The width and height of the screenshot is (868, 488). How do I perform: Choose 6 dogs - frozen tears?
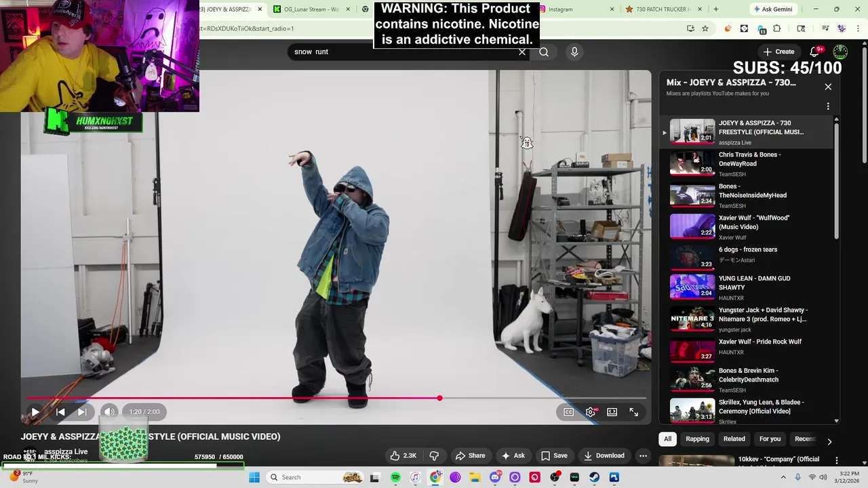[x=746, y=256]
